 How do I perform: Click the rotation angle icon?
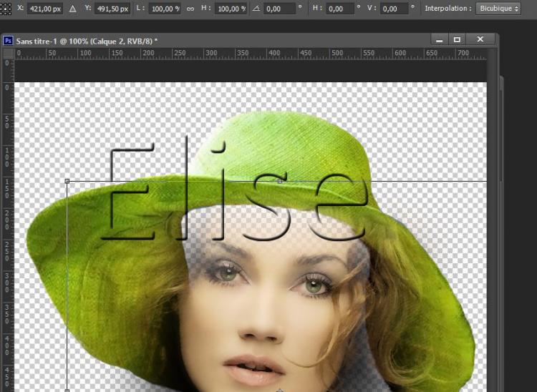pyautogui.click(x=256, y=9)
